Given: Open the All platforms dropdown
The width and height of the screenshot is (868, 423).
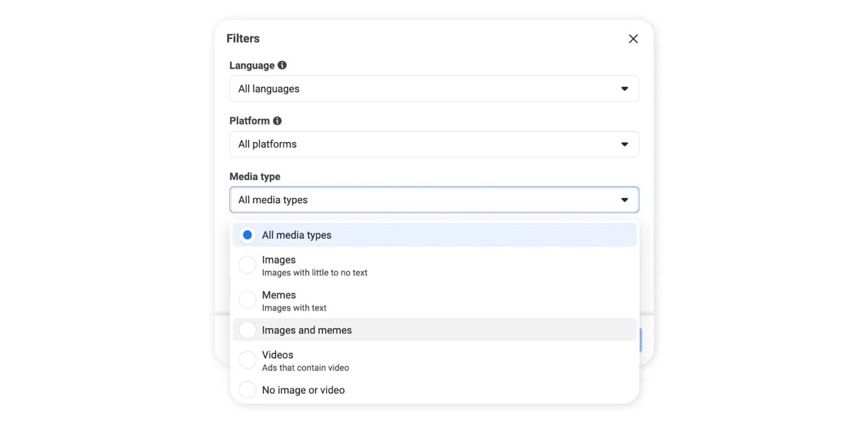Looking at the screenshot, I should click(x=434, y=144).
